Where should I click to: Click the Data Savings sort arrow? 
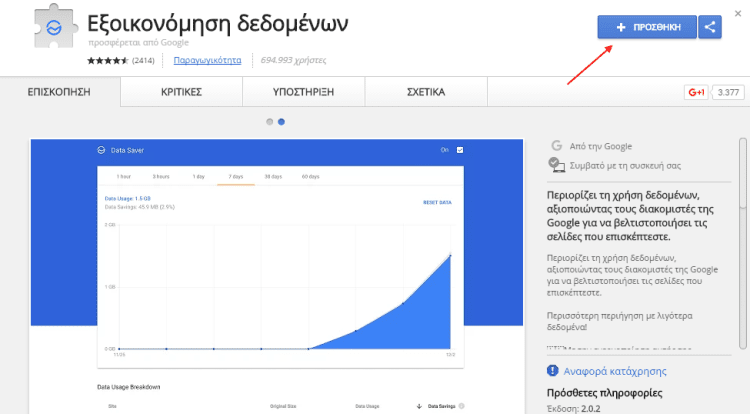coord(419,406)
